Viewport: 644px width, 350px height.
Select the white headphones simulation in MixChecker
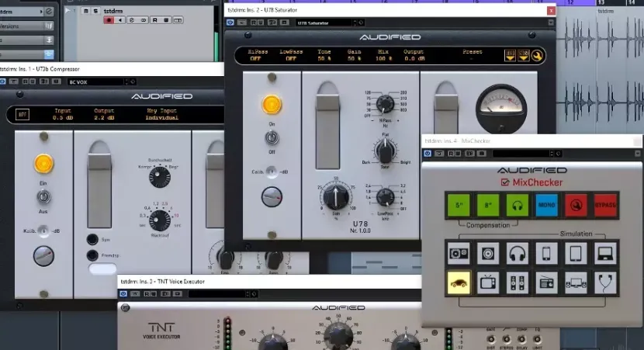(517, 254)
